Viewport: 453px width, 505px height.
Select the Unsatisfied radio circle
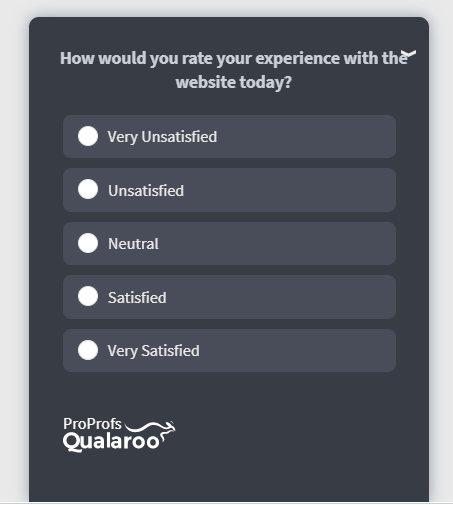click(x=88, y=189)
